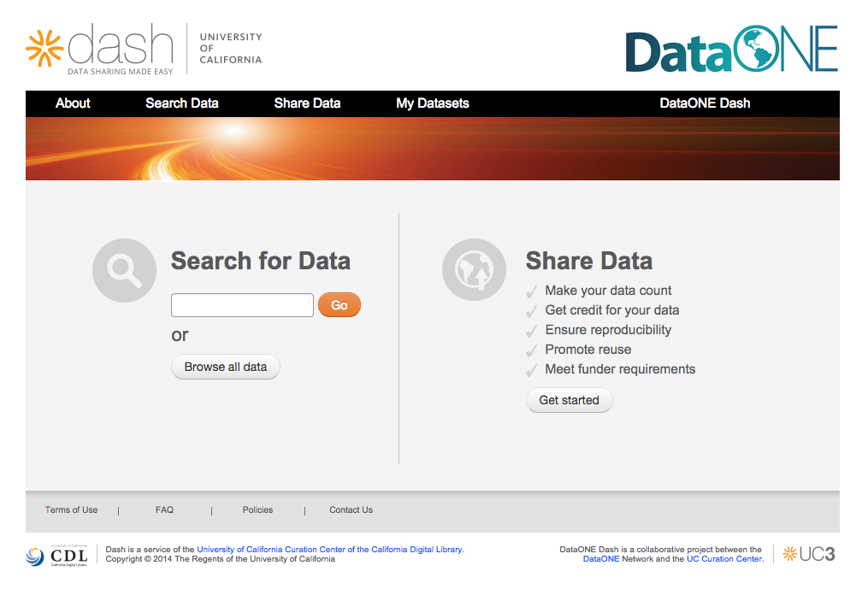This screenshot has width=868, height=589.
Task: Click the Dash logo in the header
Action: coord(100,50)
